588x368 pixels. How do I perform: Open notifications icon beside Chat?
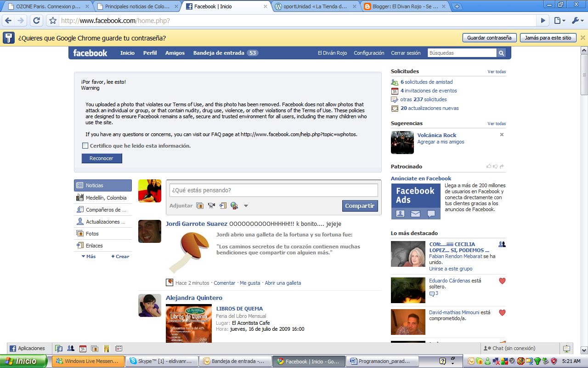[x=567, y=348]
